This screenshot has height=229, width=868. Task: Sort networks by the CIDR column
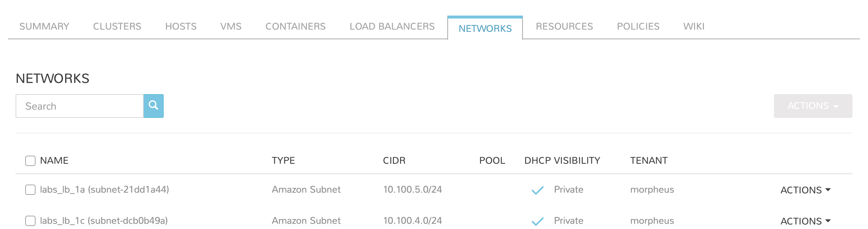pyautogui.click(x=394, y=160)
